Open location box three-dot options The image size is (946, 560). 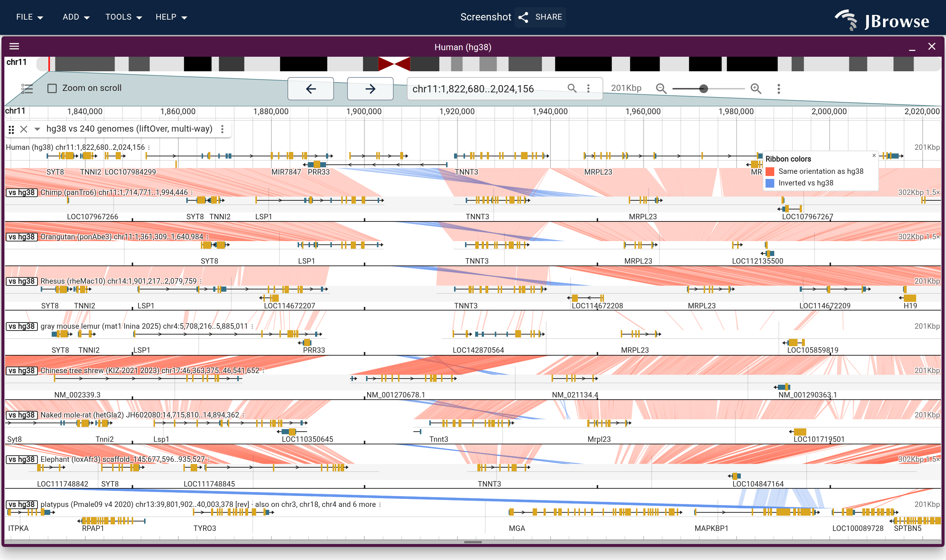(x=588, y=88)
